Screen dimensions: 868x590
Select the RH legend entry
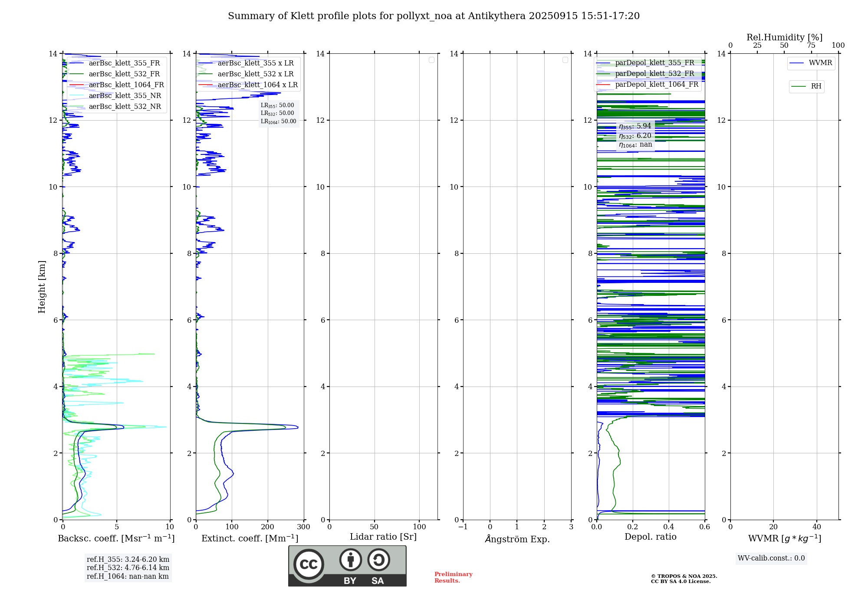point(806,86)
